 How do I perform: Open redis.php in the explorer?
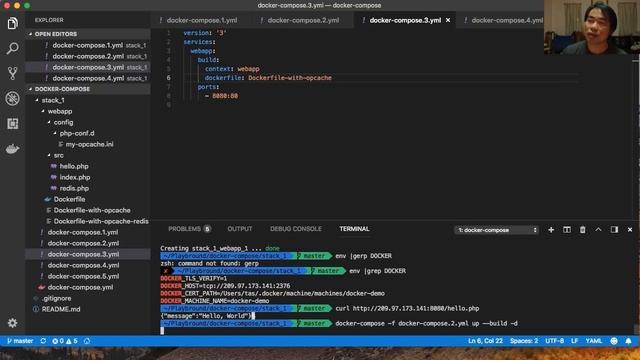point(74,188)
